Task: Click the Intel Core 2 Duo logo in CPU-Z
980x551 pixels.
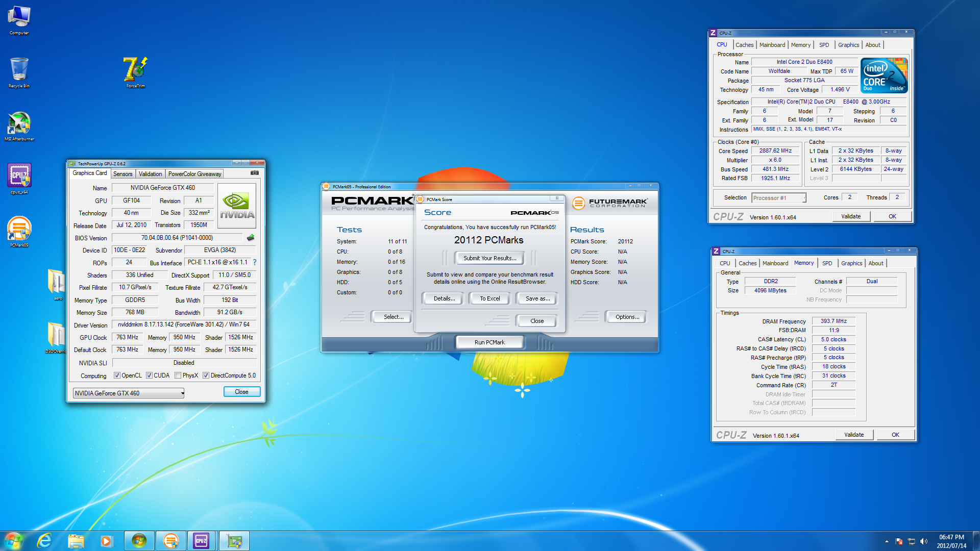Action: 884,75
